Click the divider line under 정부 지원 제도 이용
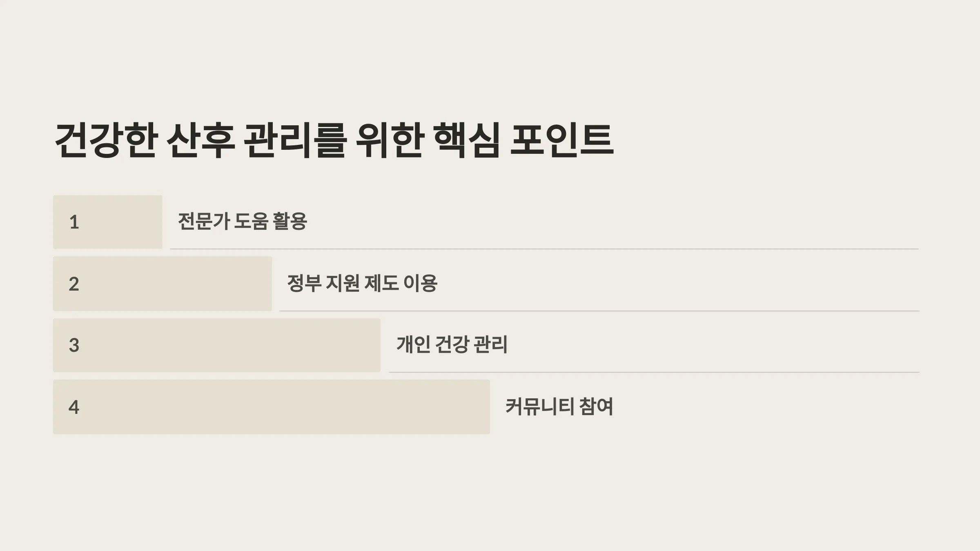980x551 pixels. point(599,311)
